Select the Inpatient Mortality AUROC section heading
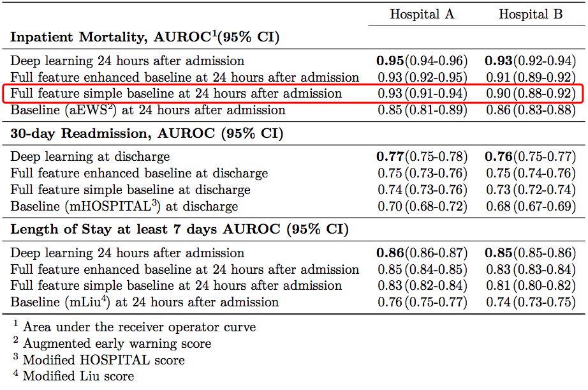 (x=145, y=37)
